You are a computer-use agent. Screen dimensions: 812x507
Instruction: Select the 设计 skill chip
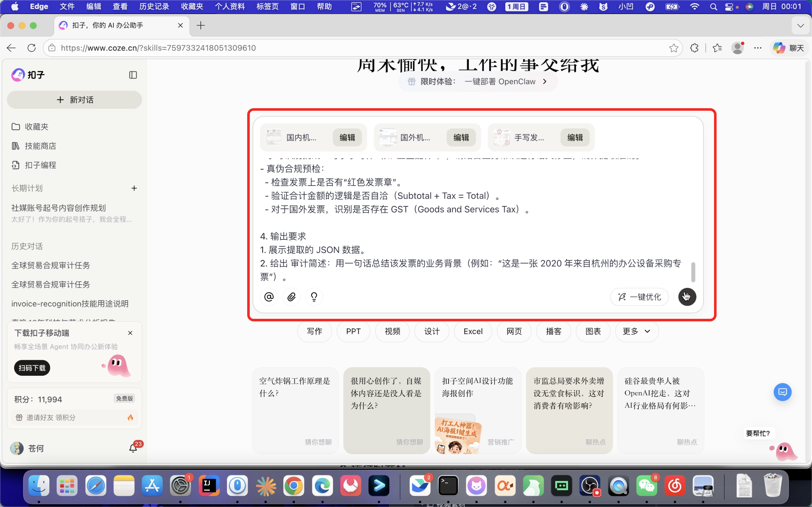coord(432,331)
